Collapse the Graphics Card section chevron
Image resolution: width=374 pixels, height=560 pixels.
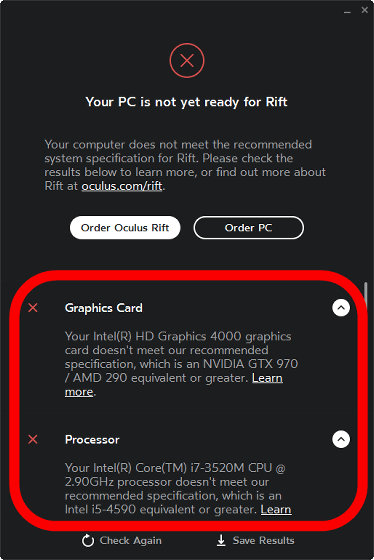[341, 308]
